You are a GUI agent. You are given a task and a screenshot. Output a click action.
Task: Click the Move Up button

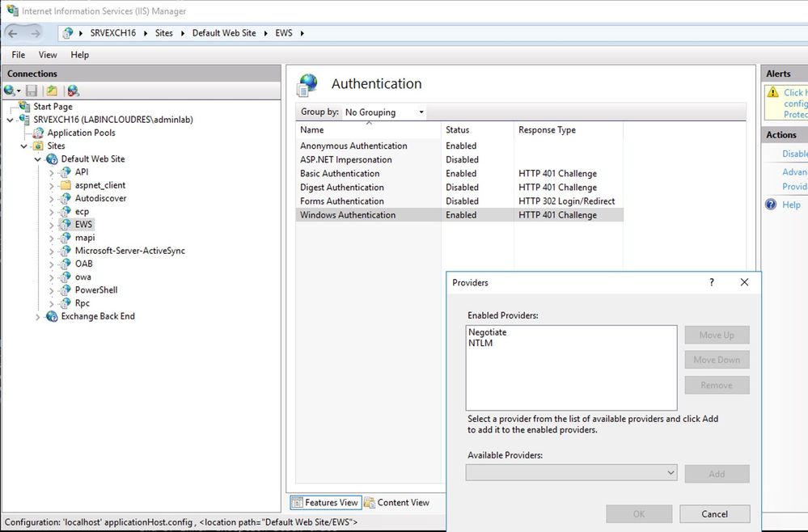click(x=717, y=335)
